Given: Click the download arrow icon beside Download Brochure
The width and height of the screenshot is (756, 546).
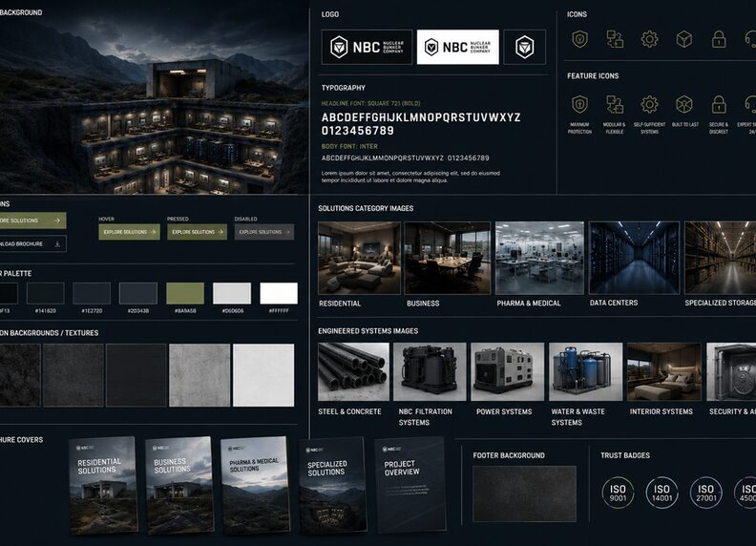Looking at the screenshot, I should point(57,244).
